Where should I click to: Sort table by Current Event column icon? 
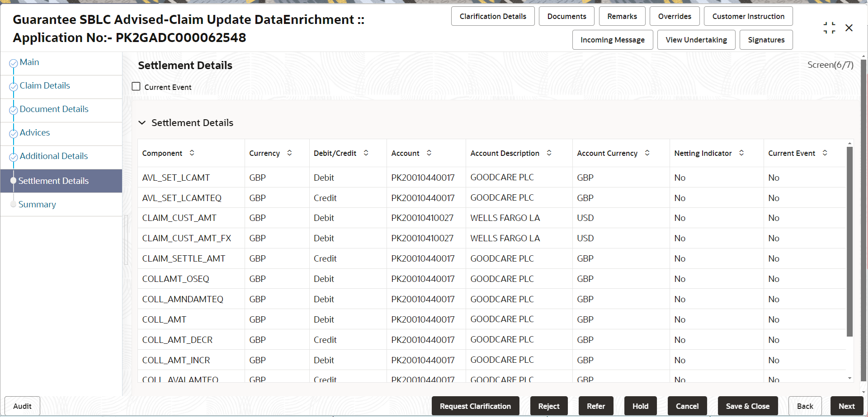pos(825,153)
